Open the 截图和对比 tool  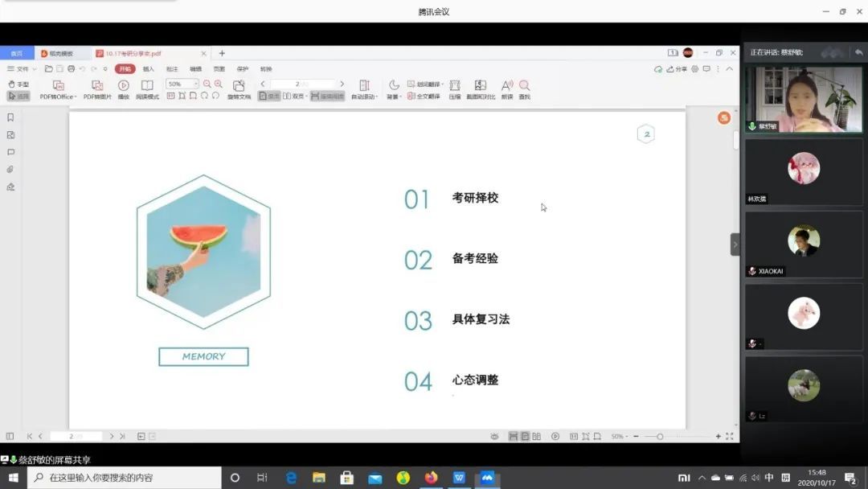480,85
